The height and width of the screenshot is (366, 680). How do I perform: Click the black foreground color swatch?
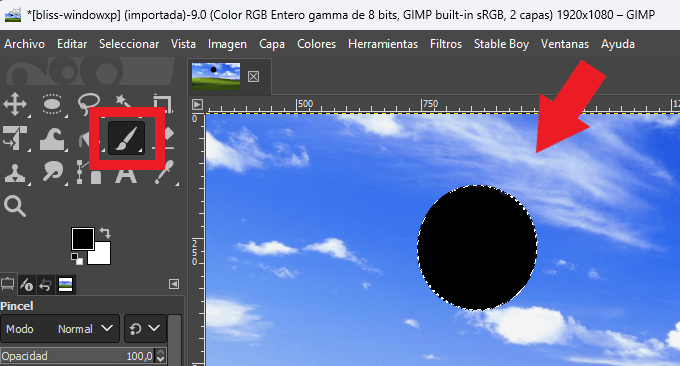[x=83, y=239]
